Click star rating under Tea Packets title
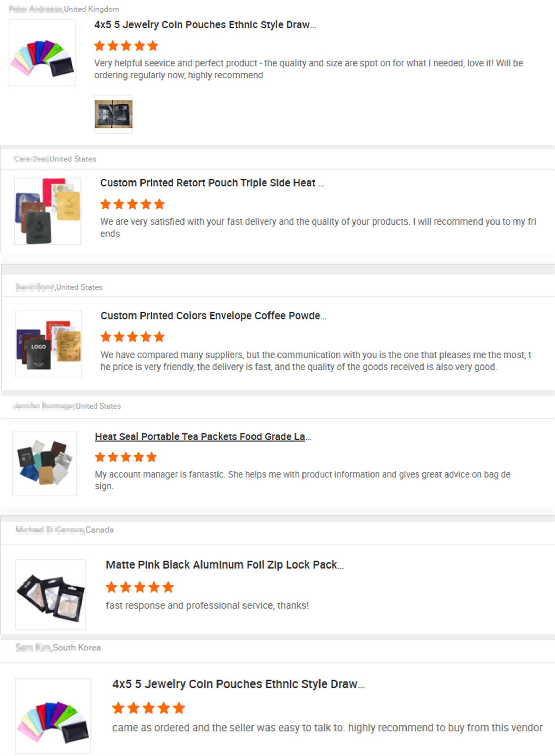The height and width of the screenshot is (756, 555). pos(126,457)
